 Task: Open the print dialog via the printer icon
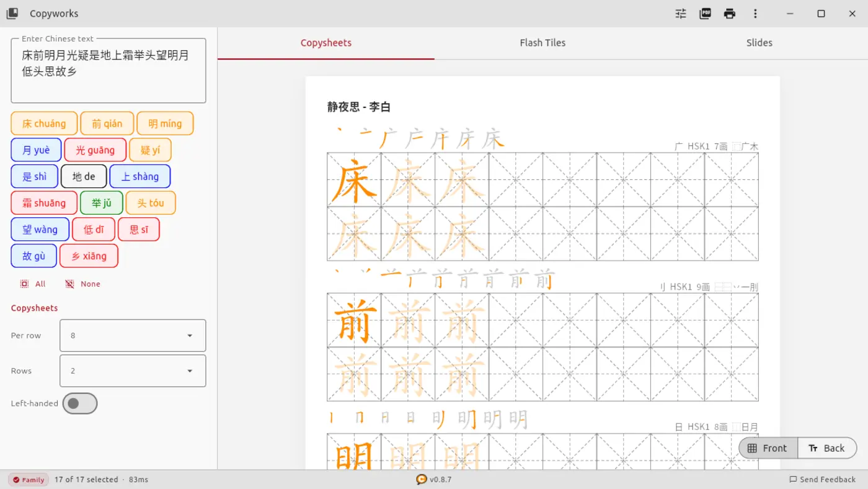tap(730, 13)
